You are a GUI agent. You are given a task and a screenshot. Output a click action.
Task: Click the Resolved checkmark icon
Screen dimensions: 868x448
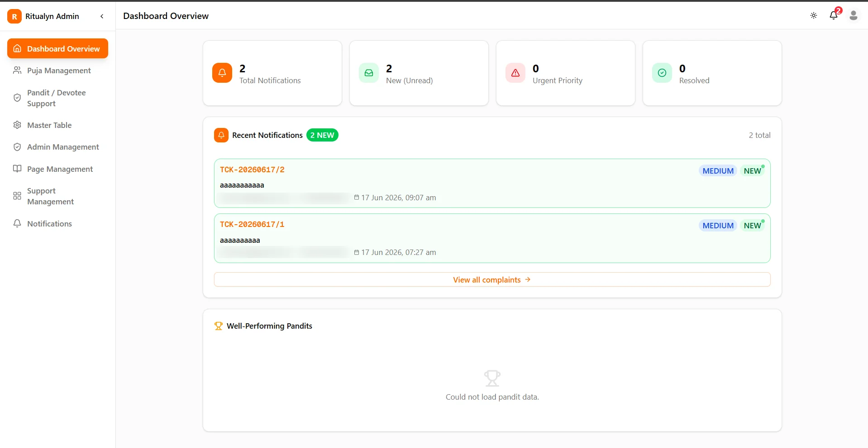[662, 73]
